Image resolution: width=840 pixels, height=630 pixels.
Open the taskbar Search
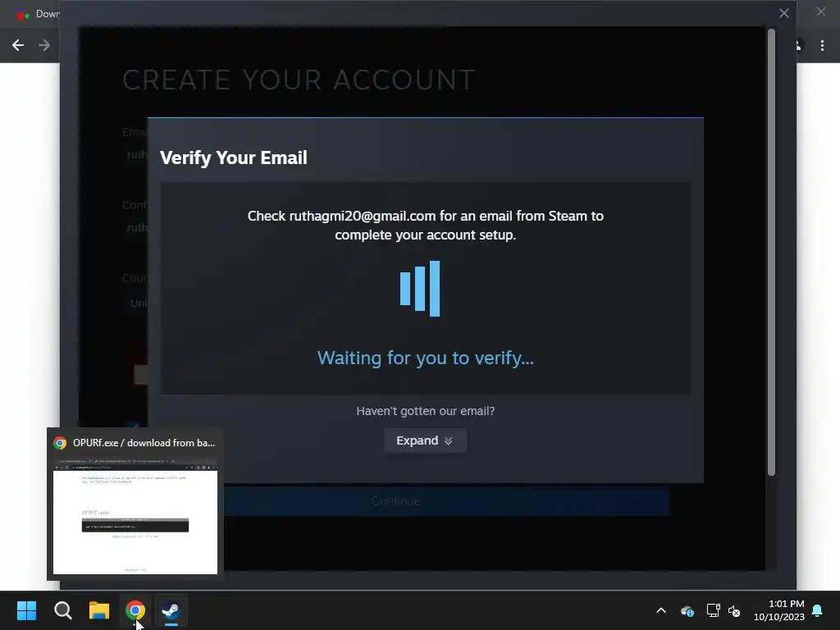[x=62, y=610]
